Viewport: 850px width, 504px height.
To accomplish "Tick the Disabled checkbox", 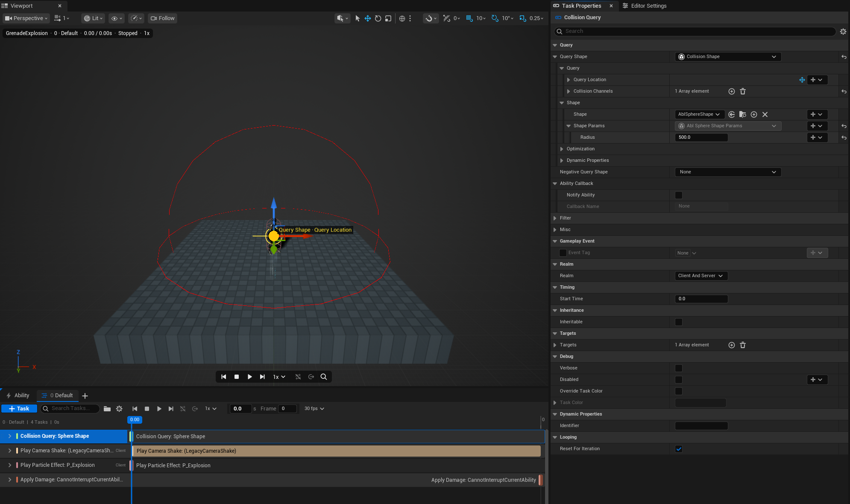I will point(679,380).
